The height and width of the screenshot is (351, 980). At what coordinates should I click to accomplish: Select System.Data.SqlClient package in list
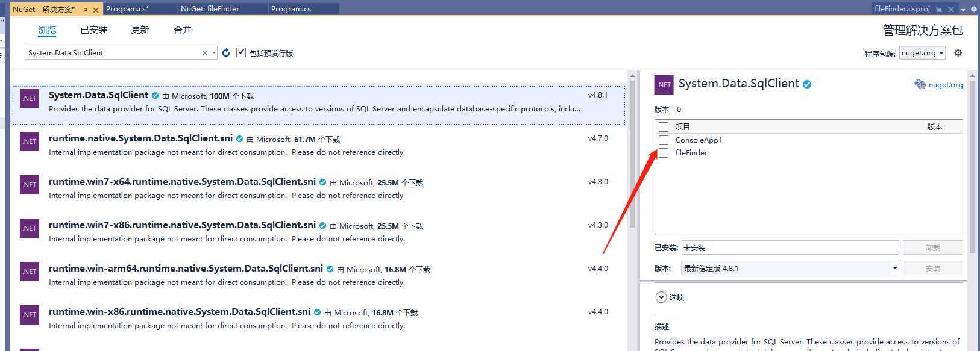tap(319, 105)
